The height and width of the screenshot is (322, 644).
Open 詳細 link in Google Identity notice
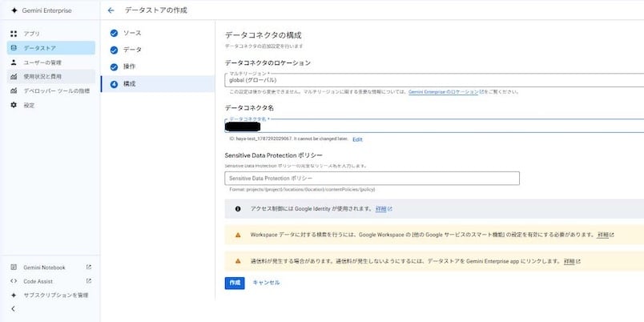tap(384, 208)
